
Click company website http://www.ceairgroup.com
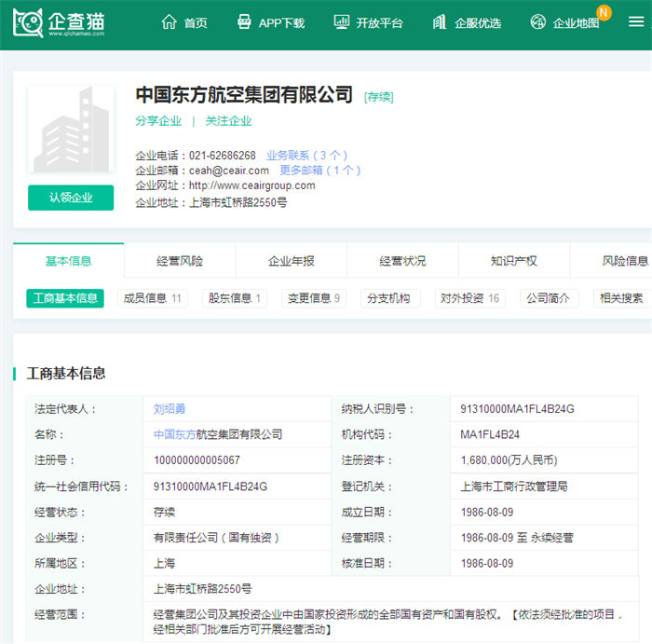coord(252,185)
